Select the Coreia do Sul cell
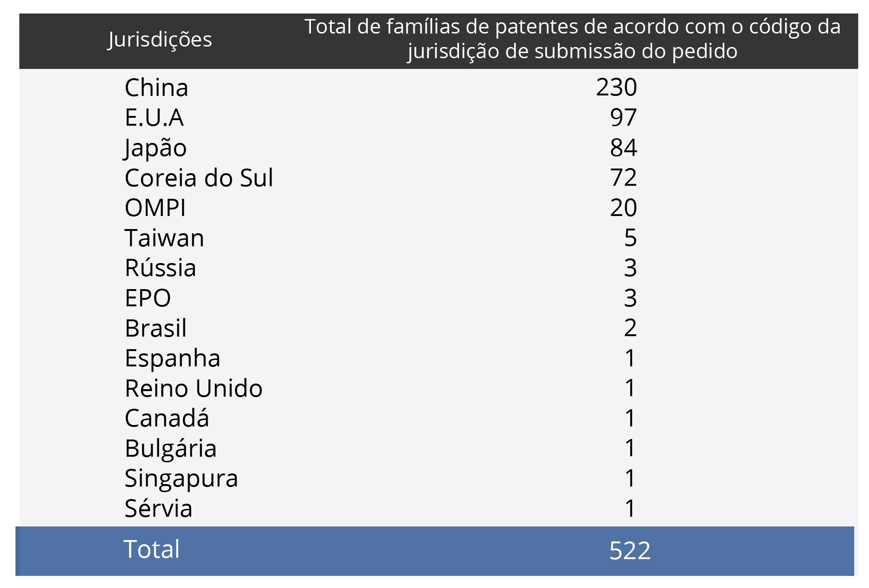The image size is (869, 588). tap(199, 178)
